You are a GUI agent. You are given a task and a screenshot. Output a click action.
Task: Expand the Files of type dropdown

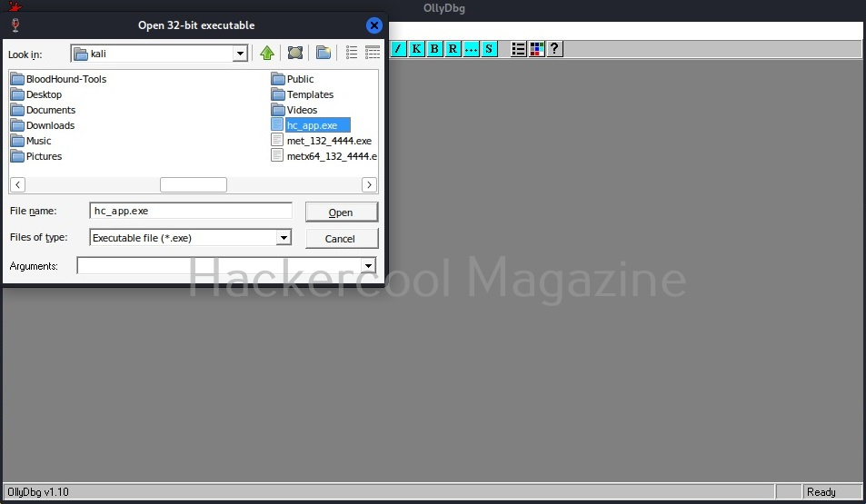click(x=284, y=238)
